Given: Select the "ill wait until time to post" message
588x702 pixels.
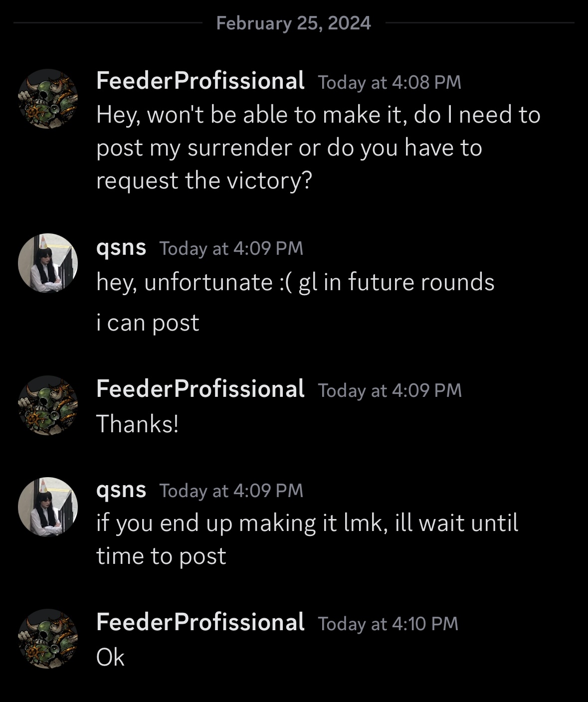Looking at the screenshot, I should click(307, 539).
